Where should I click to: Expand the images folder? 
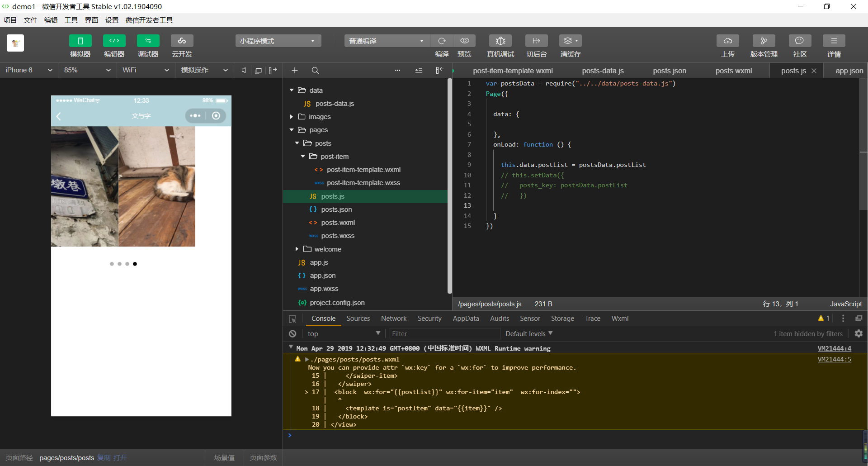(319, 117)
